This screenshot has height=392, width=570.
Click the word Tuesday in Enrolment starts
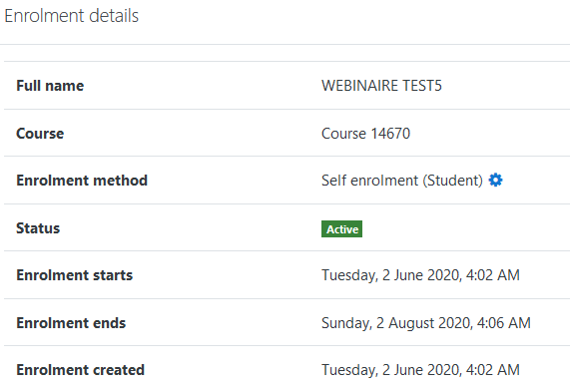pyautogui.click(x=349, y=275)
